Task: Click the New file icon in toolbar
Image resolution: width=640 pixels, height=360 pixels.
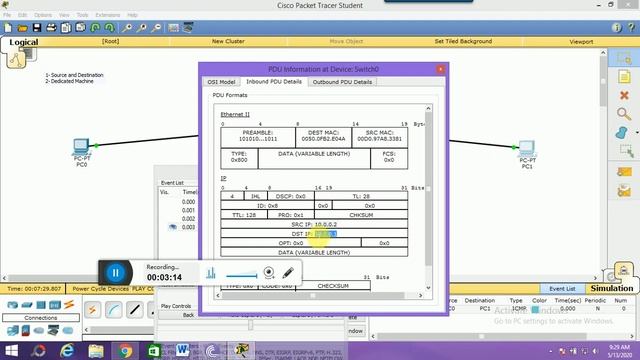Action: [8, 28]
